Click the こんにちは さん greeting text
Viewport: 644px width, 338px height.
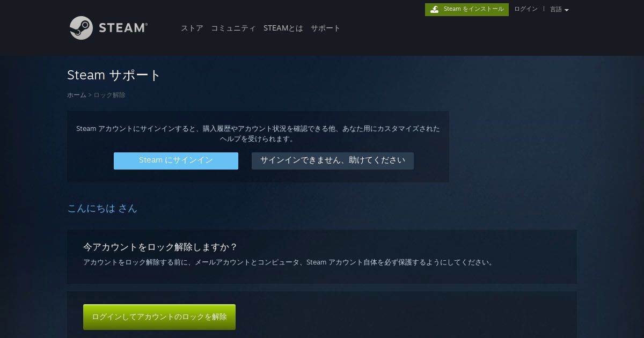point(102,208)
